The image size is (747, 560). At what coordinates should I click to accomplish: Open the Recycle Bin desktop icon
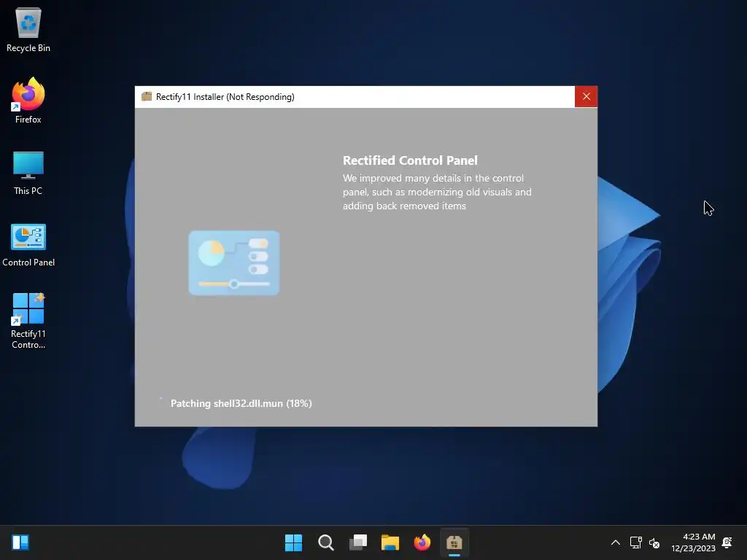pyautogui.click(x=28, y=29)
